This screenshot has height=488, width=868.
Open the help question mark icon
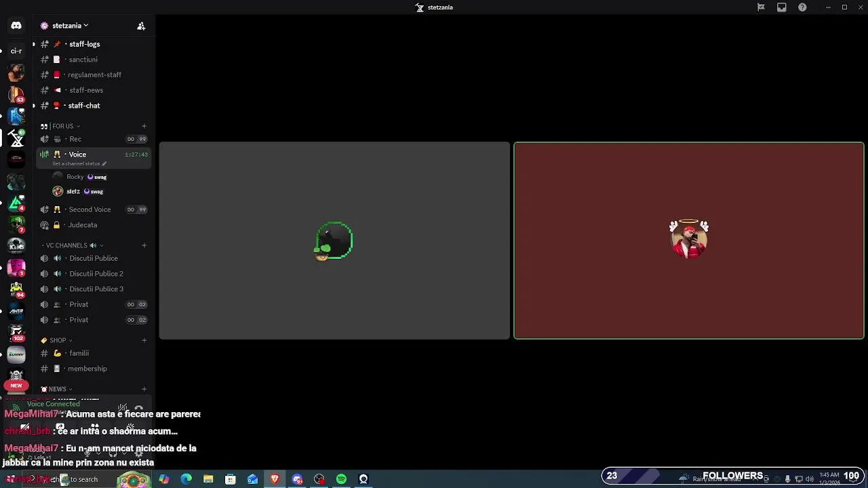[802, 7]
